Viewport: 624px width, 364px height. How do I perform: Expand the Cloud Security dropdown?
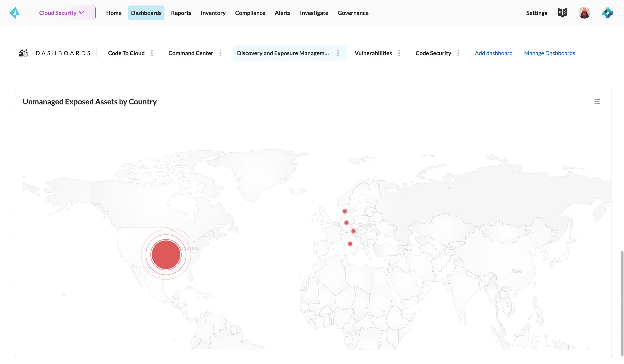62,13
